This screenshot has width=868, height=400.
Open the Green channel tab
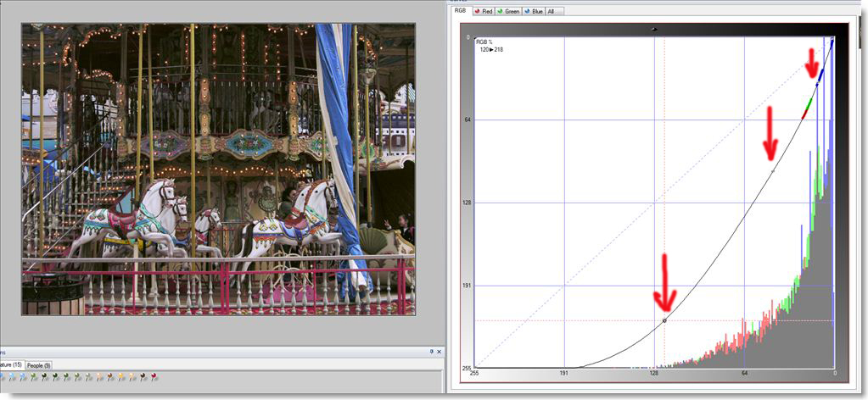pyautogui.click(x=509, y=11)
